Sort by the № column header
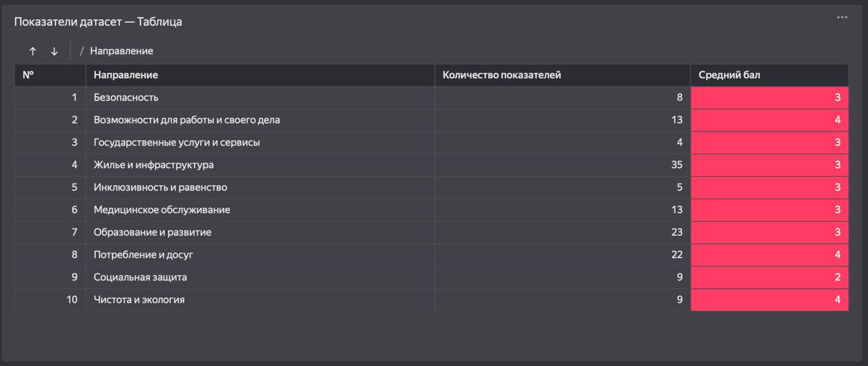 coord(50,75)
